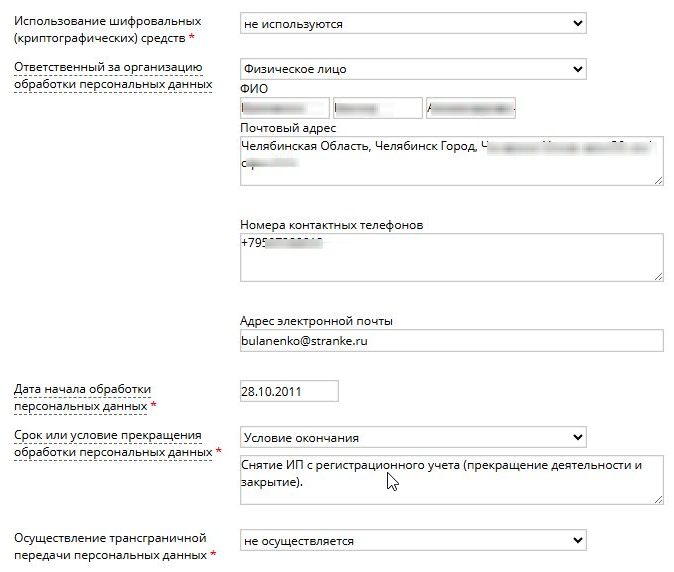Click the Использование шифровальных средств label

[x=107, y=30]
